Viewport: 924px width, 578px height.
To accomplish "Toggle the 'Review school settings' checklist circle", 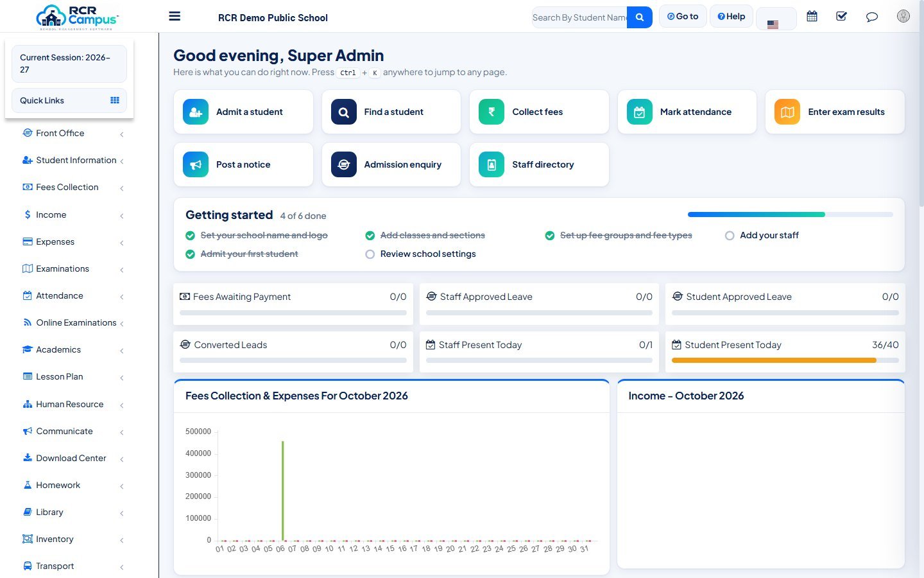I will [x=370, y=254].
